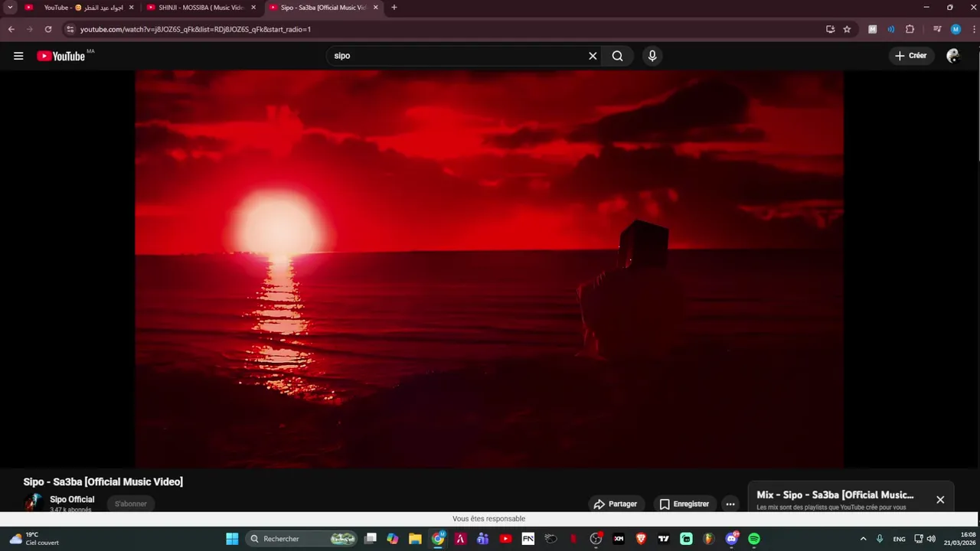980x551 pixels.
Task: Open File Explorer from the taskbar
Action: click(415, 539)
